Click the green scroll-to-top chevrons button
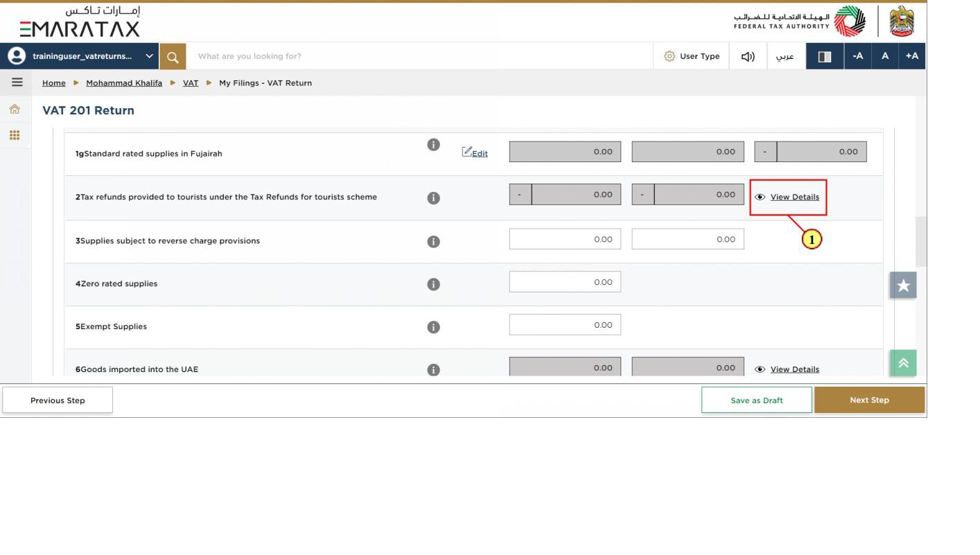The height and width of the screenshot is (555, 980). (903, 363)
